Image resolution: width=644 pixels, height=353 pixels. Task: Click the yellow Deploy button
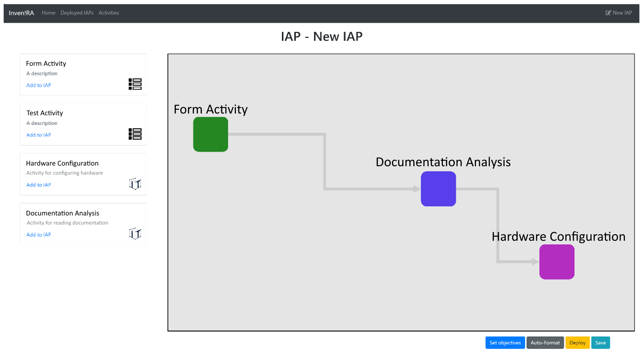click(x=577, y=343)
